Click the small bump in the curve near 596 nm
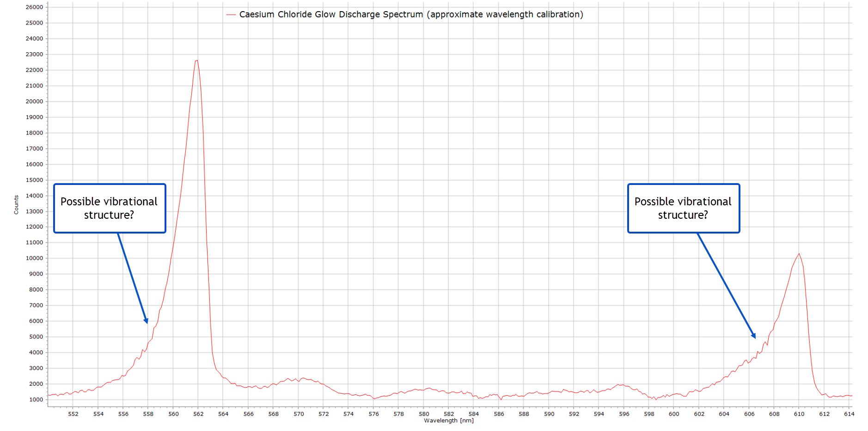This screenshot has height=431, width=868. coord(621,385)
